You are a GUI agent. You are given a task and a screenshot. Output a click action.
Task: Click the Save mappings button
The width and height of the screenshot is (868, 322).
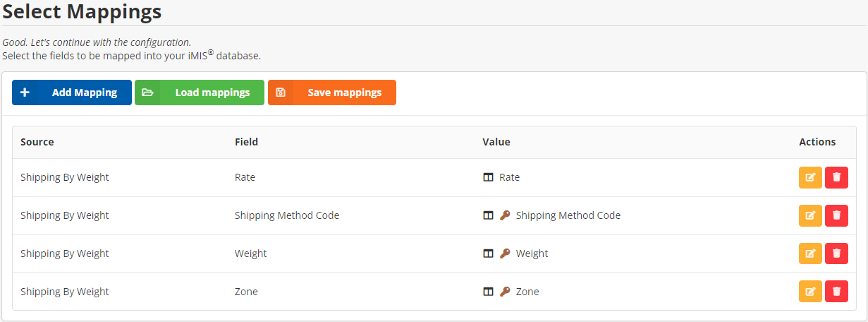point(332,93)
